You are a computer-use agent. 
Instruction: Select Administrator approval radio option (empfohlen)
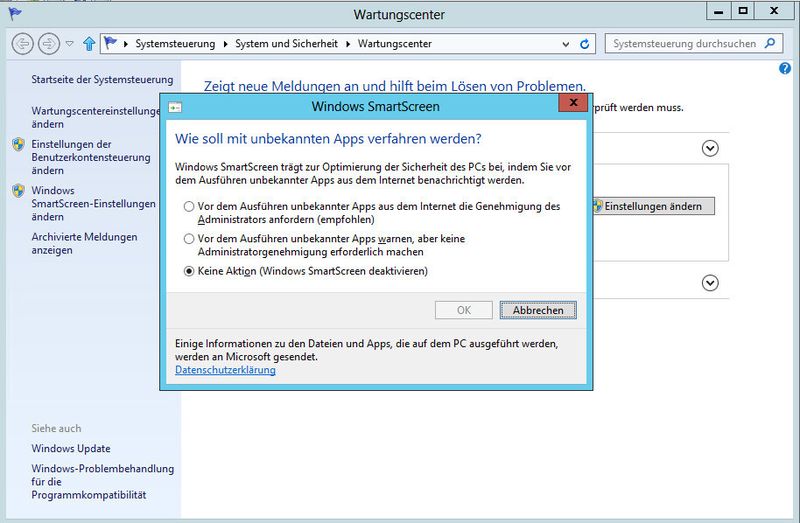[189, 206]
